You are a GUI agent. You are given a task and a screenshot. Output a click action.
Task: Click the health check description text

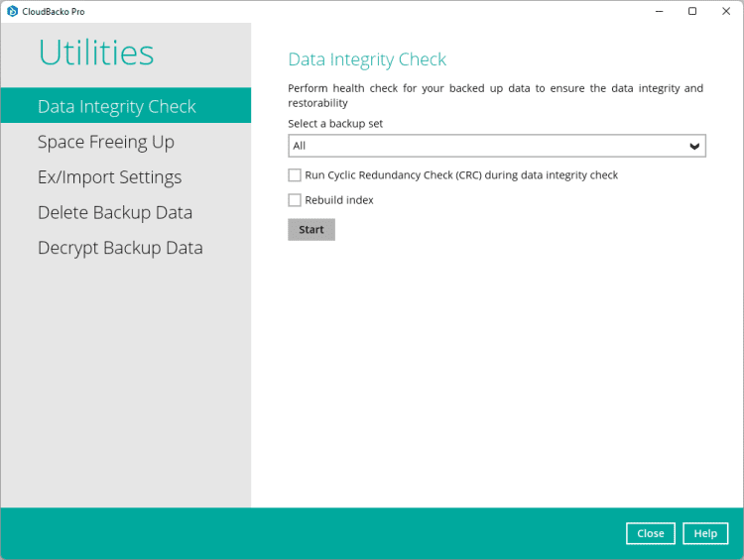click(x=495, y=95)
